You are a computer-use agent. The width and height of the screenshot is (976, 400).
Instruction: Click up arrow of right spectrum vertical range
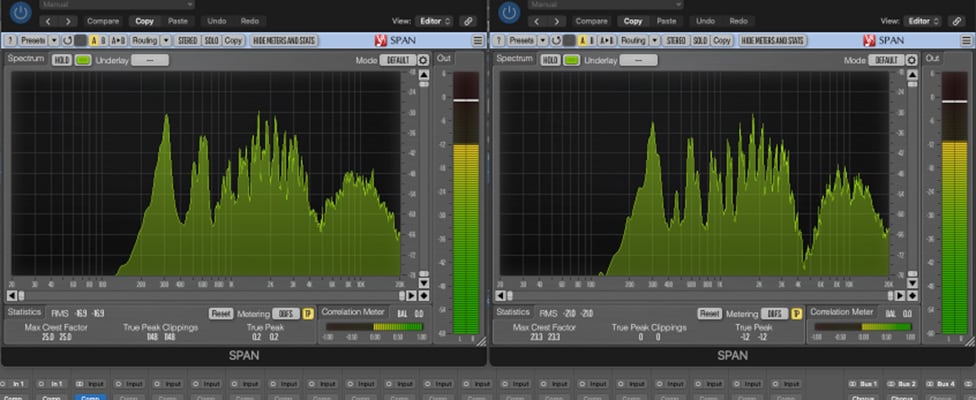click(x=913, y=75)
